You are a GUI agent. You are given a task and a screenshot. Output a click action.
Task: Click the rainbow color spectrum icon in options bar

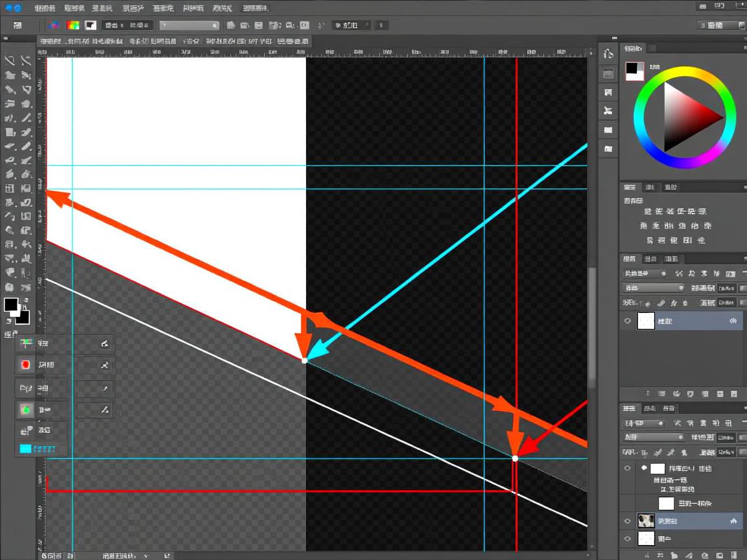click(x=73, y=25)
